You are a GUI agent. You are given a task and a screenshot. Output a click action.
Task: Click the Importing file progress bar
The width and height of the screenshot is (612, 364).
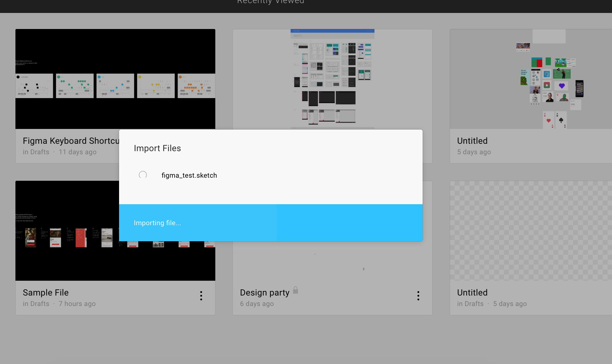(271, 223)
